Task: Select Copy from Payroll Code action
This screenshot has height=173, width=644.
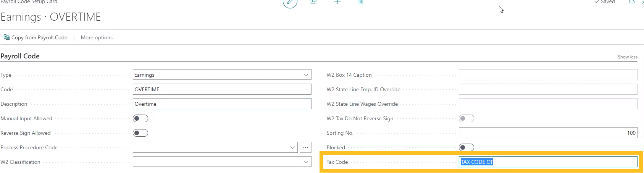Action: pyautogui.click(x=39, y=37)
